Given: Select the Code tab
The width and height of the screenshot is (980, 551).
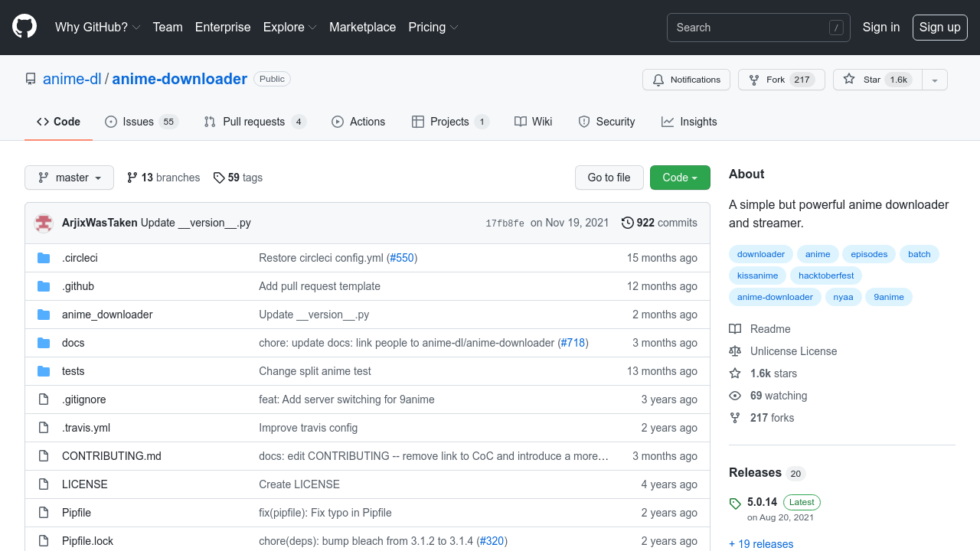Looking at the screenshot, I should [58, 122].
